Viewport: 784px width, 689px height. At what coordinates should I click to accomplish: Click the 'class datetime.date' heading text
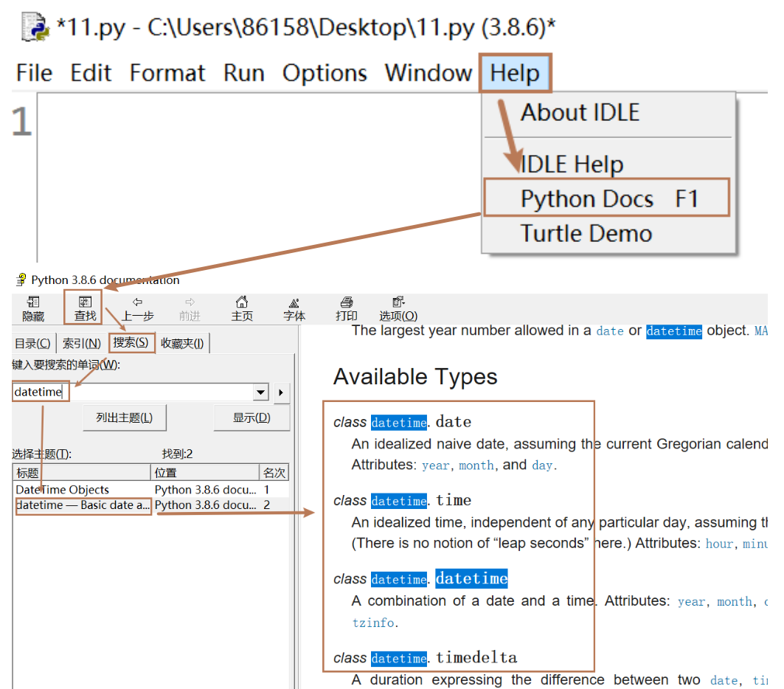403,422
